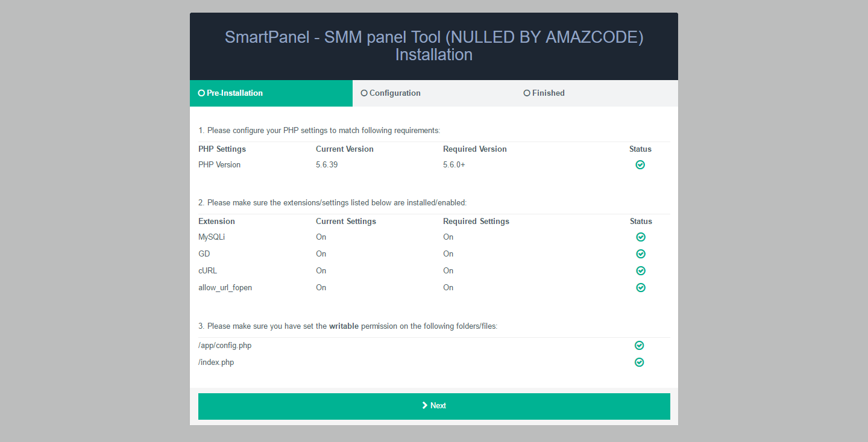Go to the Finished step tab
The image size is (868, 442).
coord(597,93)
